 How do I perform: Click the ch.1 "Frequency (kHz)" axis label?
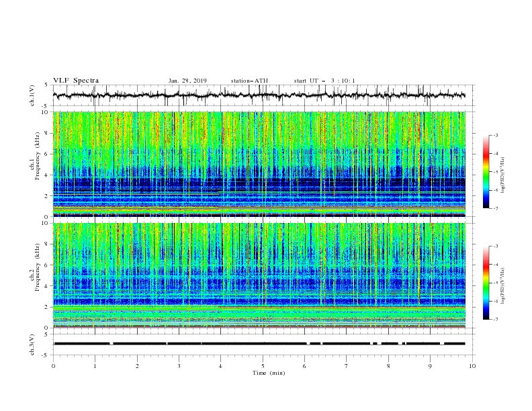(x=38, y=156)
